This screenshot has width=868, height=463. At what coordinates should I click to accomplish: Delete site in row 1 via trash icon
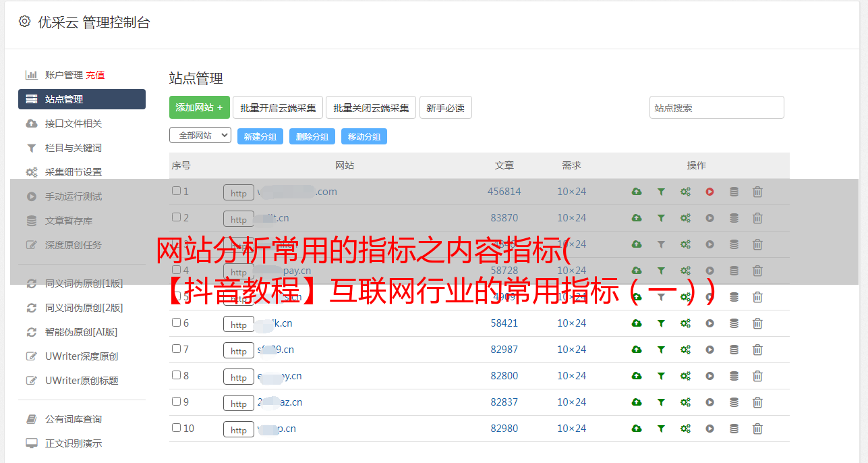757,192
